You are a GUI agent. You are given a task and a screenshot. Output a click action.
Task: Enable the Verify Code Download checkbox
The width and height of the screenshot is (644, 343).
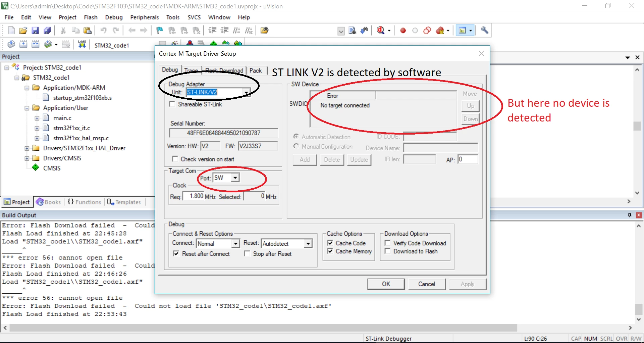click(x=388, y=243)
